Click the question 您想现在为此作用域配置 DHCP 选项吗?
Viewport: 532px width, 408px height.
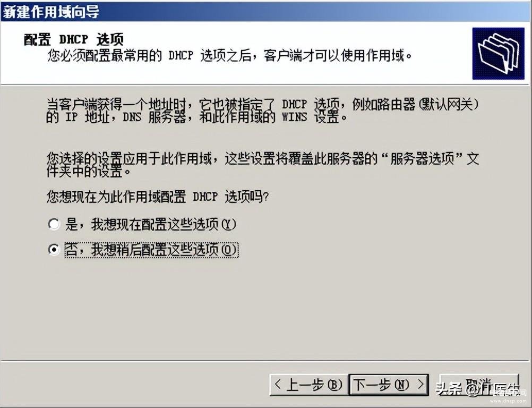click(158, 197)
